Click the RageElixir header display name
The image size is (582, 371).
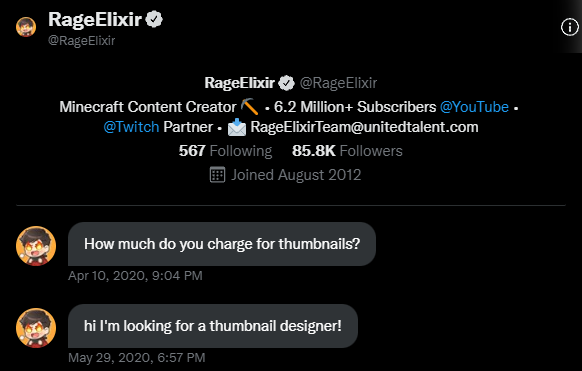point(95,19)
